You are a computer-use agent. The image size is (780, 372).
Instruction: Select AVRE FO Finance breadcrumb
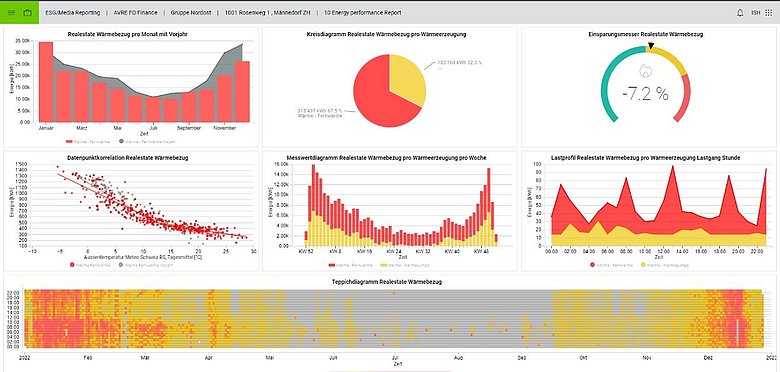(x=135, y=13)
